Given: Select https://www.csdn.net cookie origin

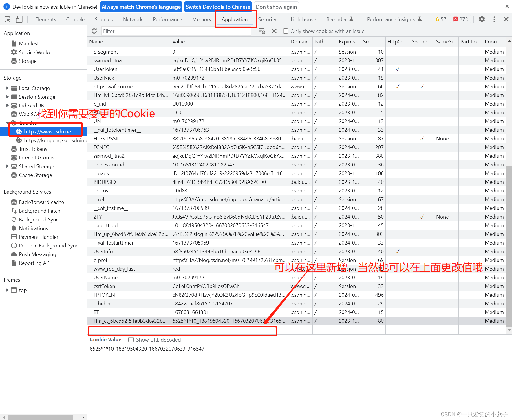Looking at the screenshot, I should pyautogui.click(x=48, y=132).
